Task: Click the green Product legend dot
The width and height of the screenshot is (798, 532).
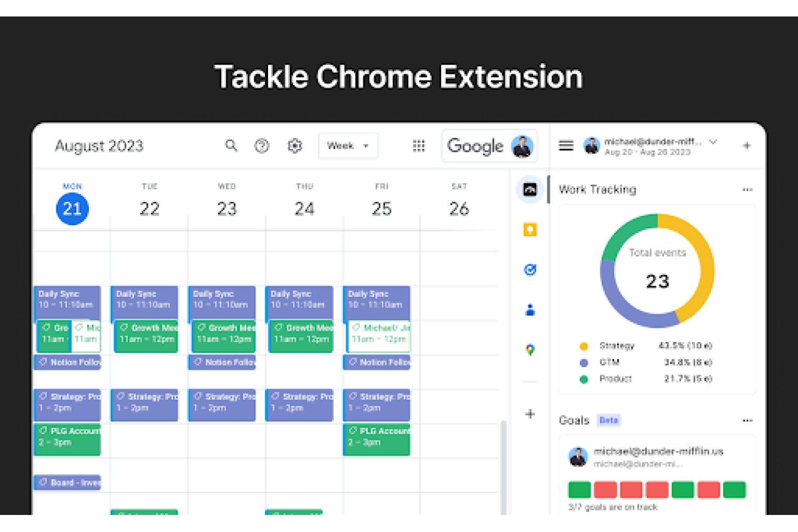Action: [x=584, y=379]
